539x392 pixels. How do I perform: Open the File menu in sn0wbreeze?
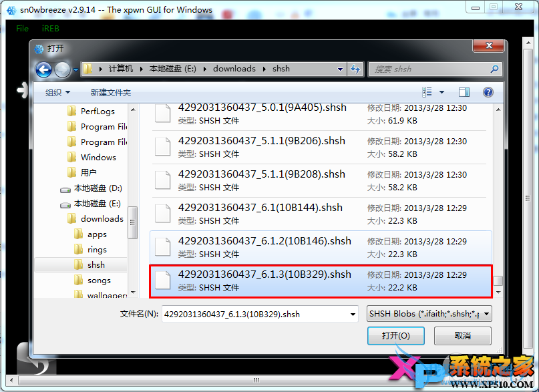22,29
